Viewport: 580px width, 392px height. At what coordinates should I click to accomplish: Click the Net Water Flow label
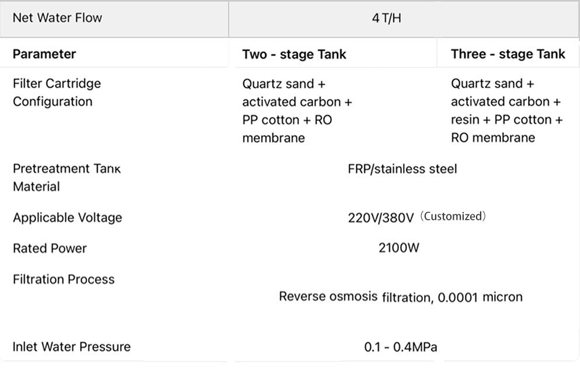pos(57,18)
